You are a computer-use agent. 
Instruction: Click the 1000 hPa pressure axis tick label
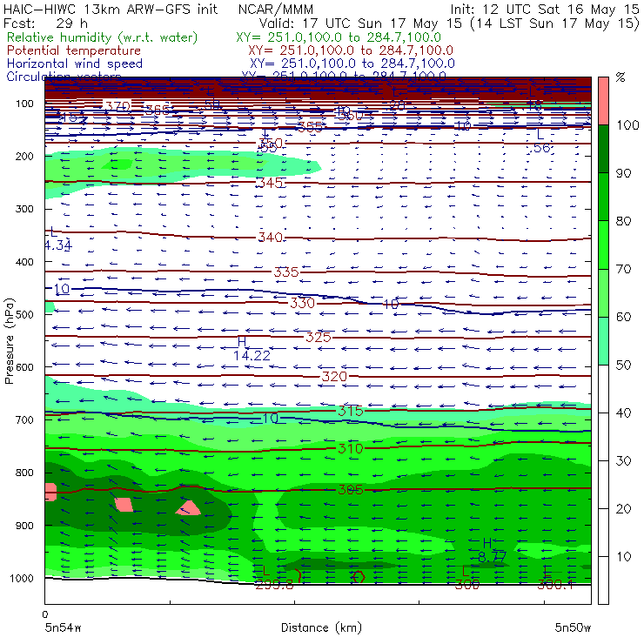[x=22, y=579]
